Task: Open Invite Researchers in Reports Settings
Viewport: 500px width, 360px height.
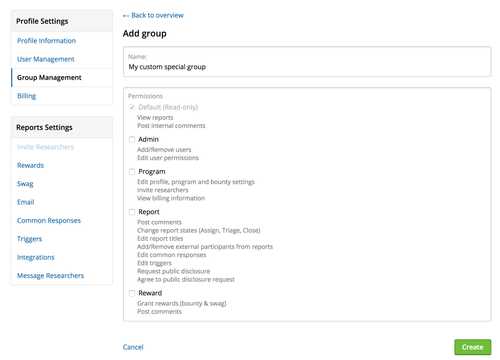Action: click(45, 147)
